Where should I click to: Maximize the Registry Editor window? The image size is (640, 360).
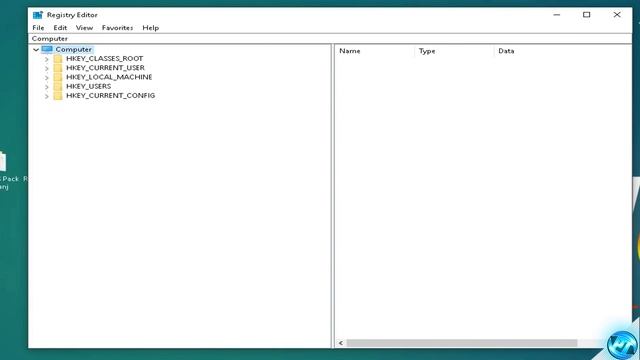587,15
